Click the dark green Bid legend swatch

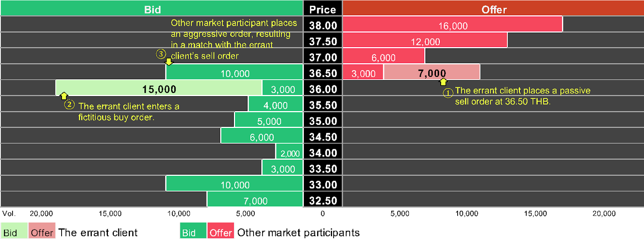point(193,231)
